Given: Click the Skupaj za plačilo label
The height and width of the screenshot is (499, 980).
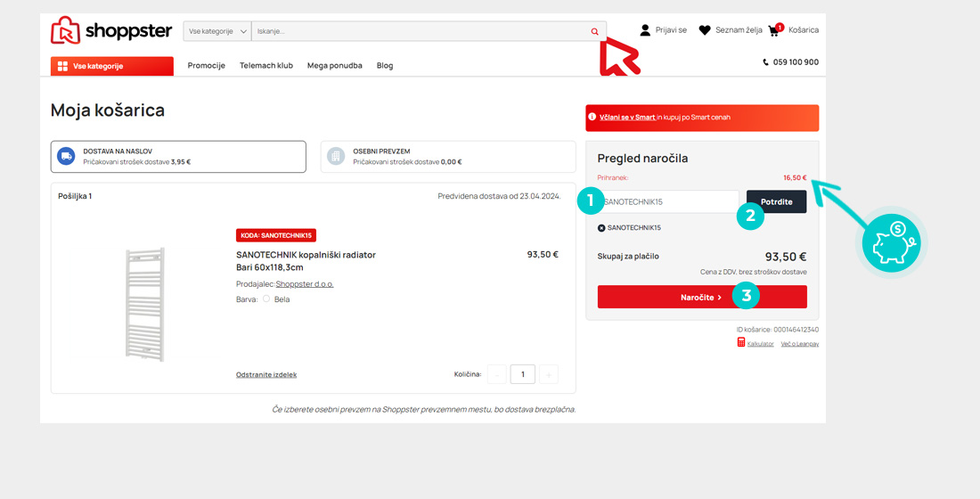Looking at the screenshot, I should pos(628,257).
